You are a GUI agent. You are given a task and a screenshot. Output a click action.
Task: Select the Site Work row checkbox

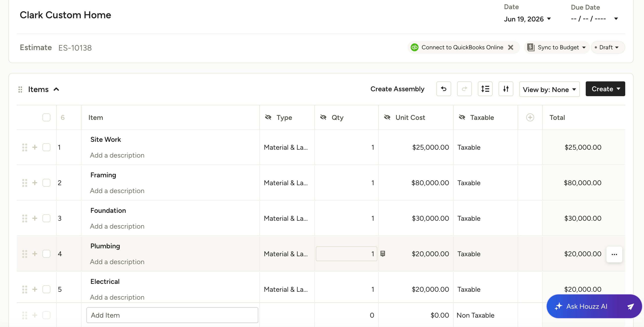point(46,147)
